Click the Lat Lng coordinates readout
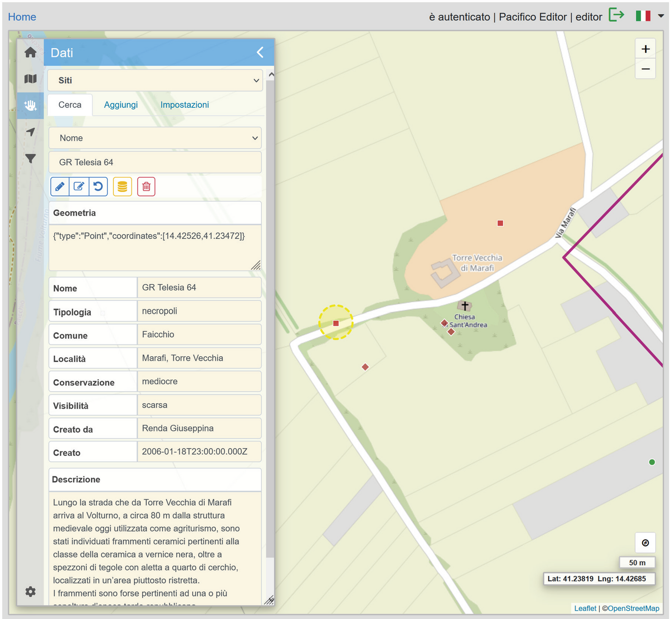The width and height of the screenshot is (672, 619). 599,579
